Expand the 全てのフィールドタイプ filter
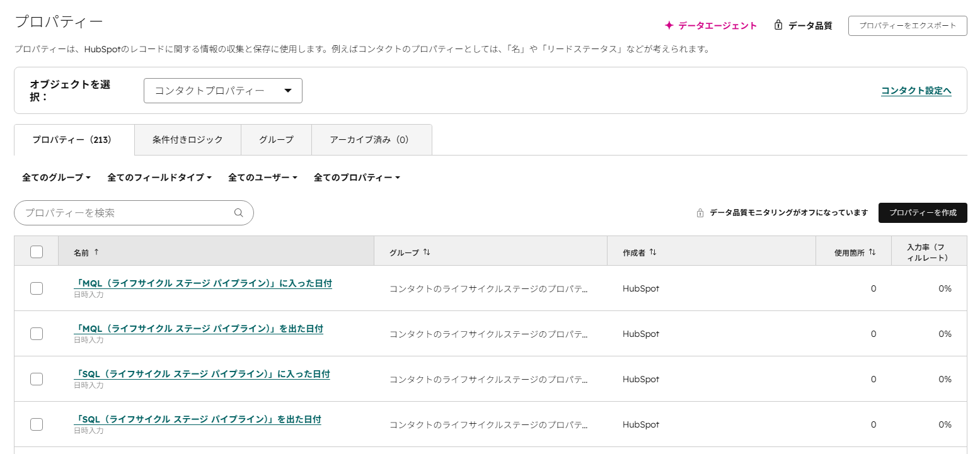This screenshot has width=980, height=454. 159,178
